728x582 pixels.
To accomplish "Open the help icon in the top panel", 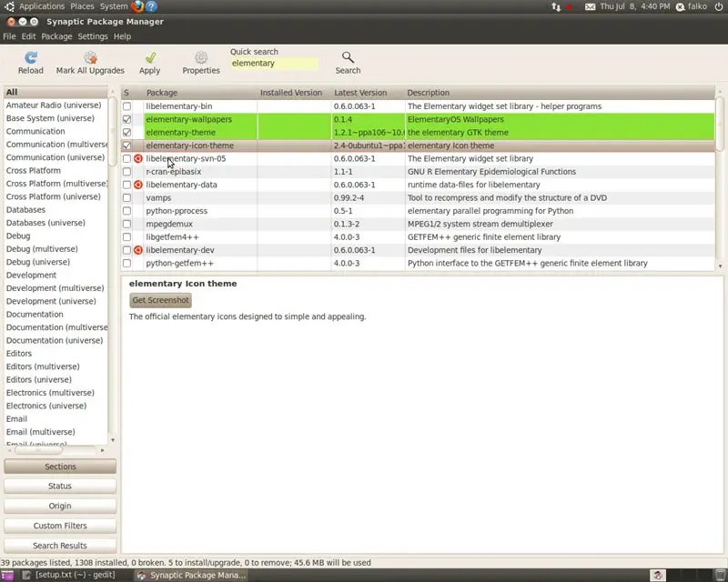I will (x=151, y=6).
